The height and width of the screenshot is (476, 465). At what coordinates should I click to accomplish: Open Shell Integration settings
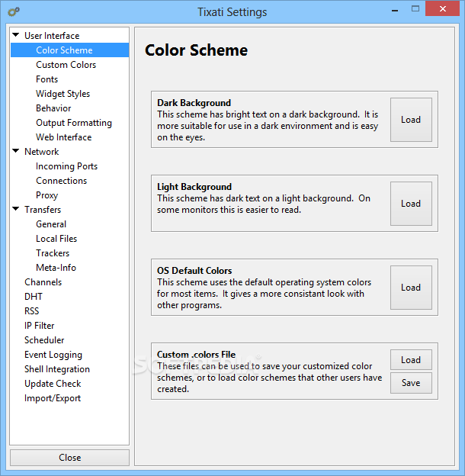point(57,369)
